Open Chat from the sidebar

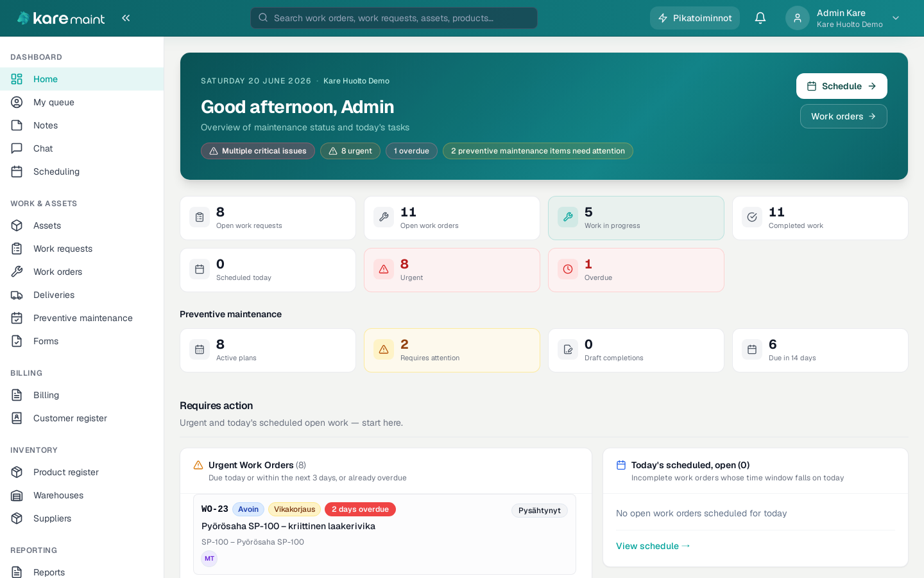tap(81, 148)
